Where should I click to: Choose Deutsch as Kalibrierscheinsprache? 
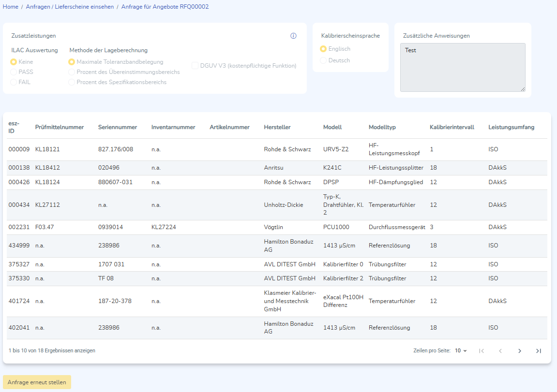click(323, 60)
